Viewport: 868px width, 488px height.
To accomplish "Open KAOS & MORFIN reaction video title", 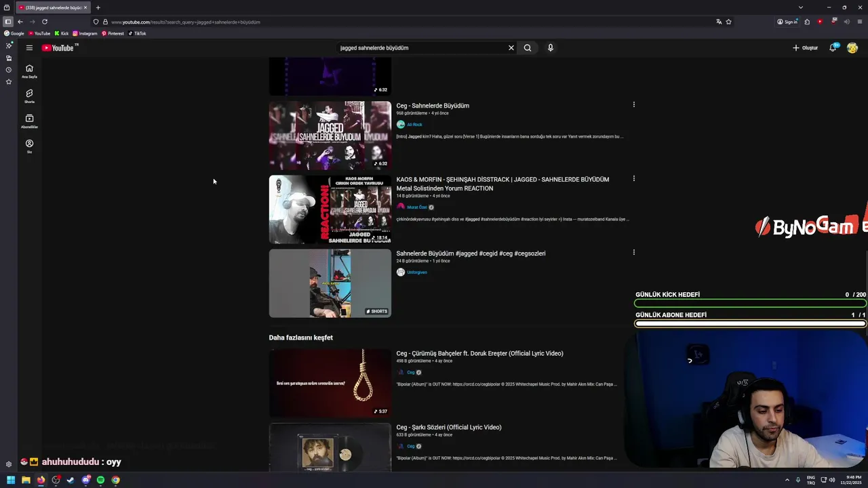I will (x=502, y=184).
